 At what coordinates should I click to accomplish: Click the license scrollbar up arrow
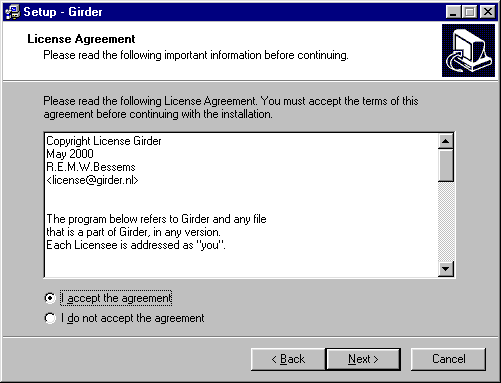[446, 141]
